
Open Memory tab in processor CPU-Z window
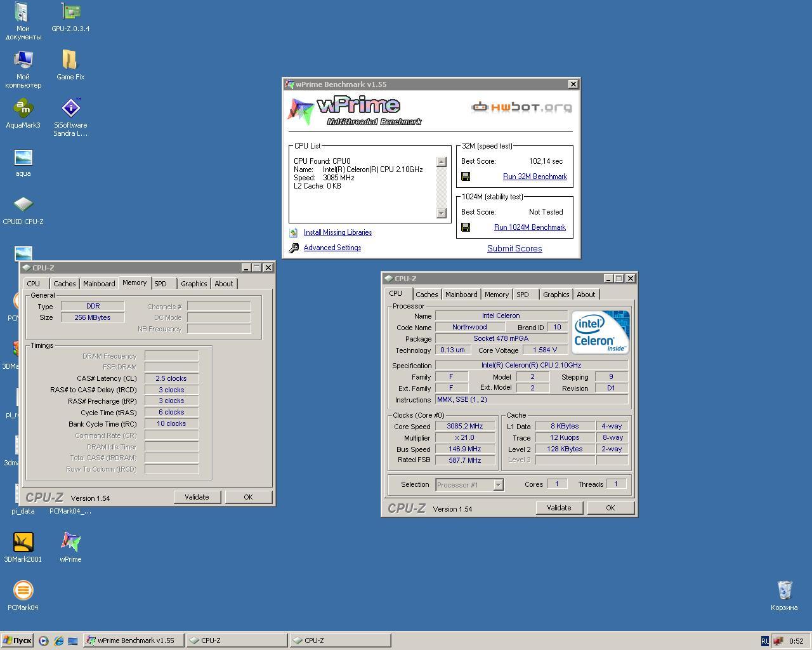[496, 295]
